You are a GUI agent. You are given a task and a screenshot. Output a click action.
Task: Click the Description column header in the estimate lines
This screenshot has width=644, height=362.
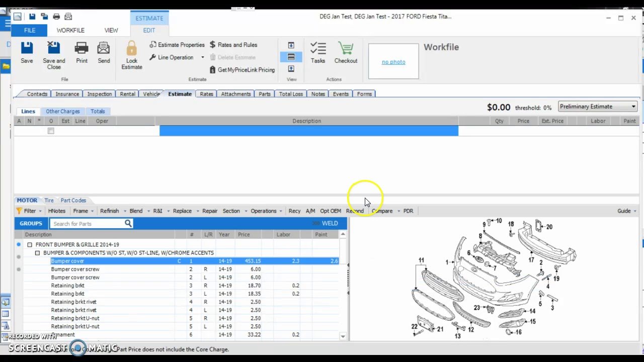(x=306, y=121)
